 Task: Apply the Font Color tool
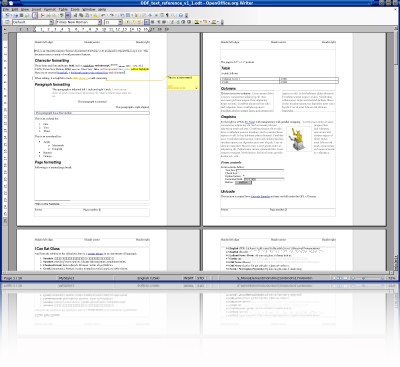[x=197, y=22]
